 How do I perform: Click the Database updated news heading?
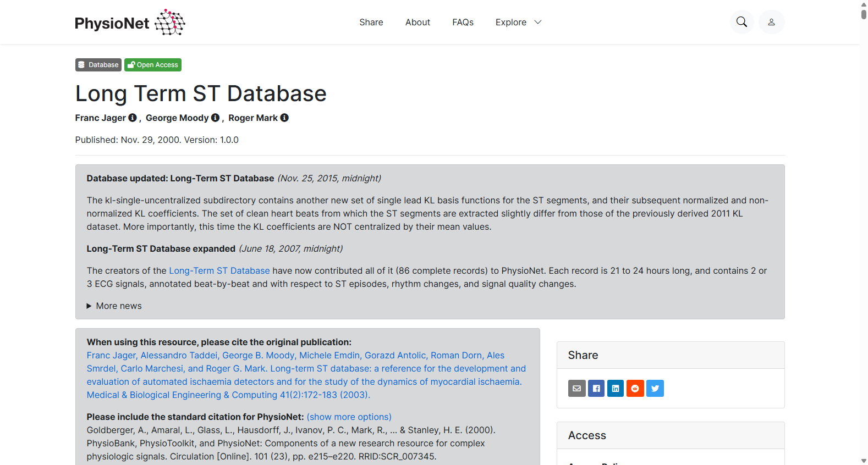pos(180,179)
